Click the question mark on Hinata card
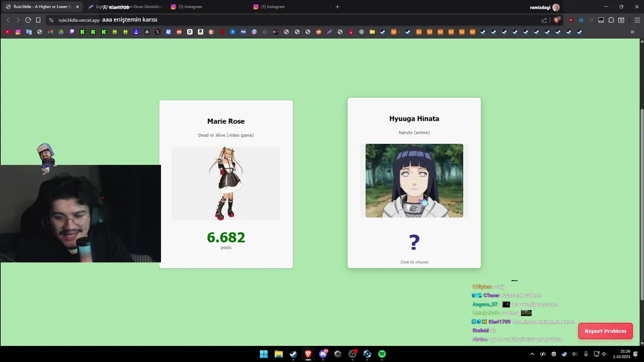Screen dimensions: 644x362 pos(414,243)
